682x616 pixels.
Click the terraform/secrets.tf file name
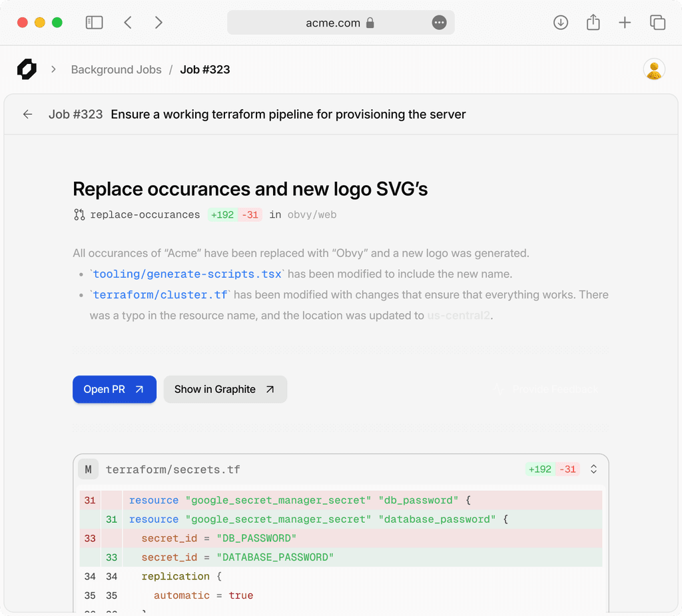(172, 470)
